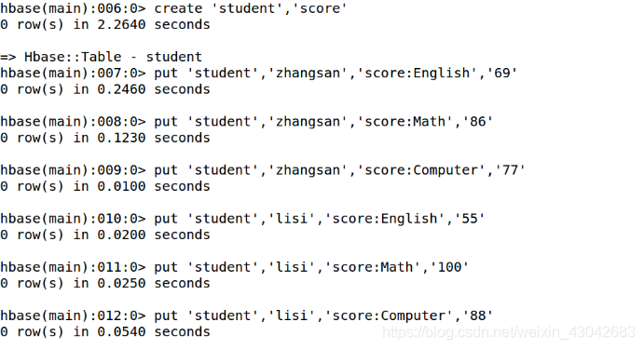Screen dimensions: 644x349
Task: Click the '0 row(s) in 0.2460 seconds' output
Action: 105,89
